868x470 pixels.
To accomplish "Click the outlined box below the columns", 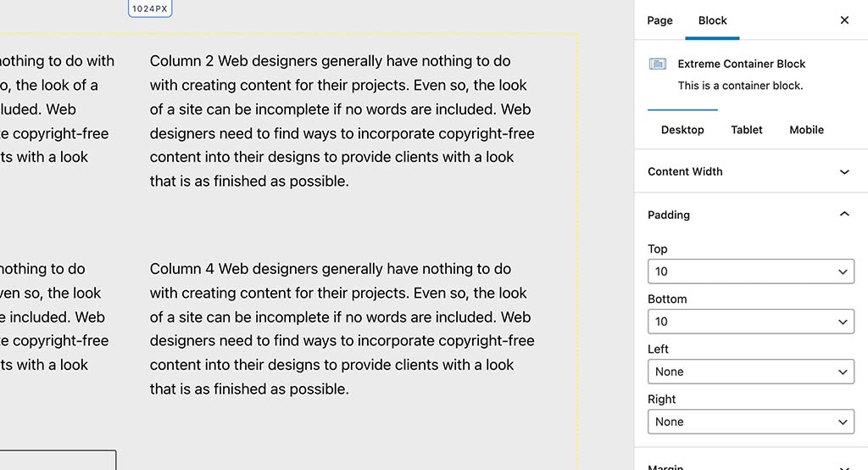I will pos(58,460).
